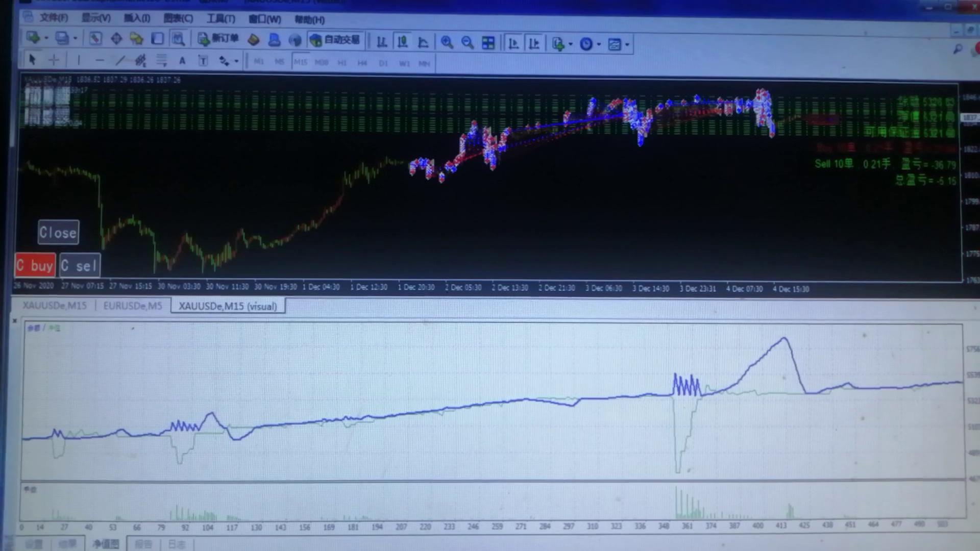
Task: Open the 报告 tester tab
Action: click(143, 544)
